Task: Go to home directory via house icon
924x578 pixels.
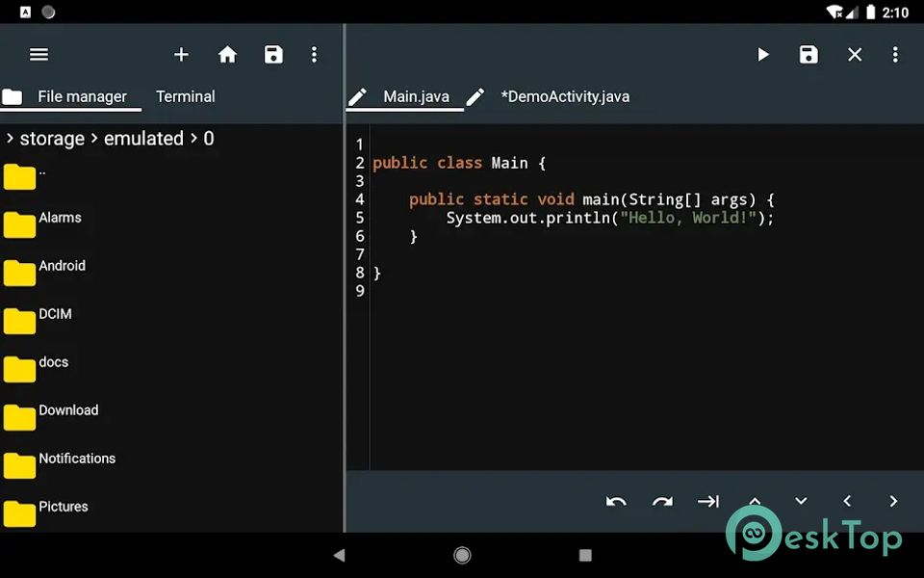Action: tap(227, 55)
